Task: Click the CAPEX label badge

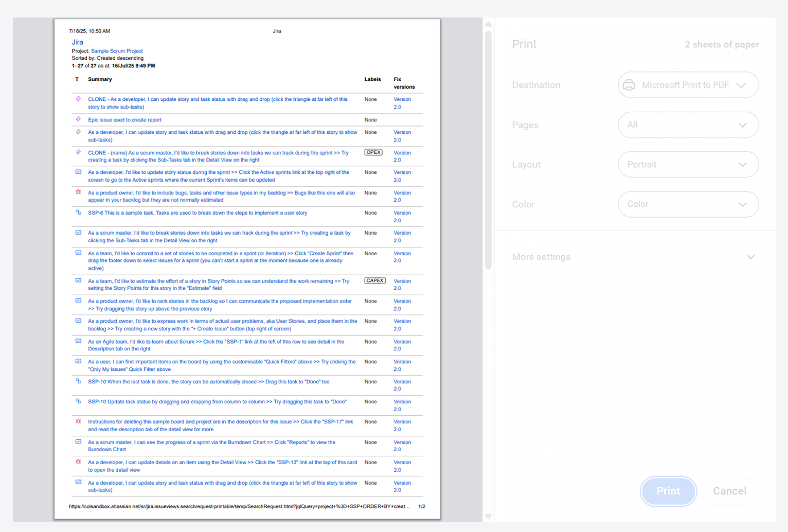Action: (x=375, y=280)
